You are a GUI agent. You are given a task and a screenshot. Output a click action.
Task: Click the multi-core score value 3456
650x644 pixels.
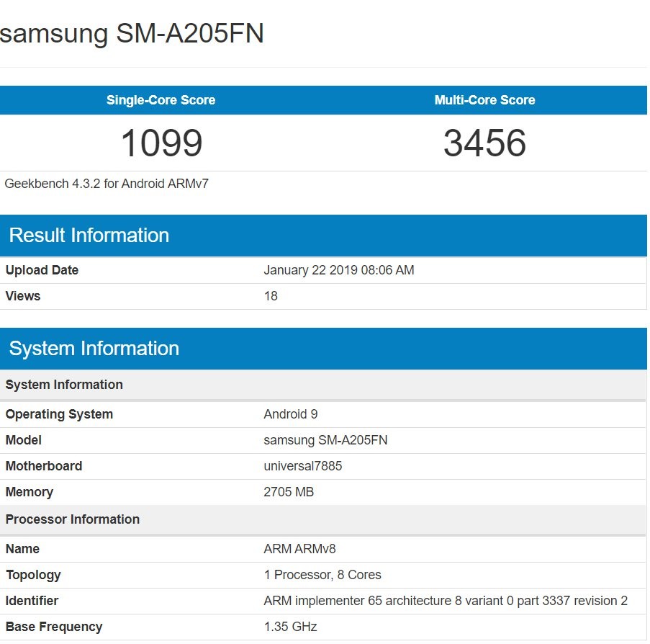484,143
